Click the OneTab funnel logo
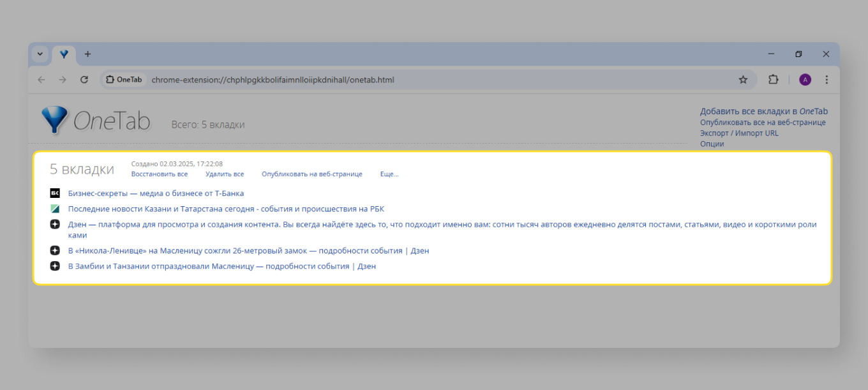868x390 pixels. (54, 119)
